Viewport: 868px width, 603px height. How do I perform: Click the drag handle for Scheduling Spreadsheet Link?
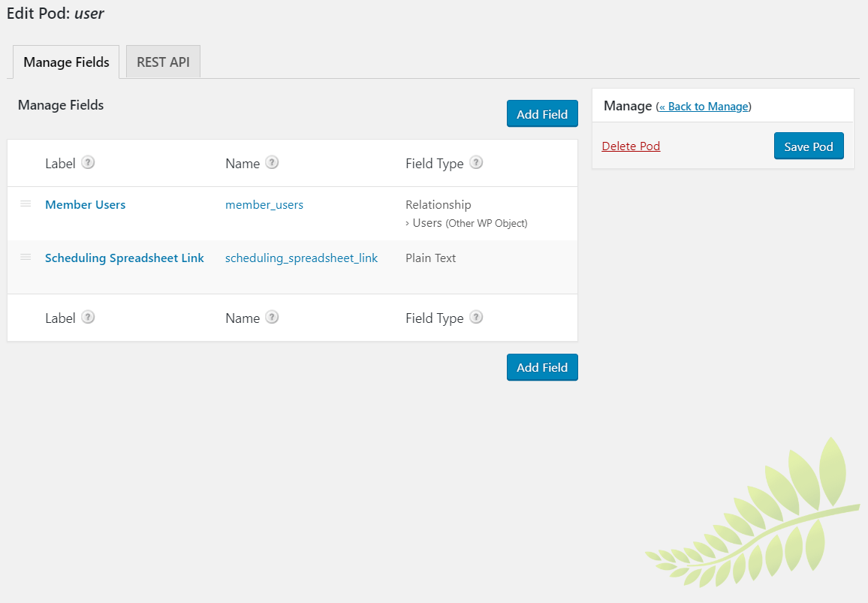tap(26, 257)
